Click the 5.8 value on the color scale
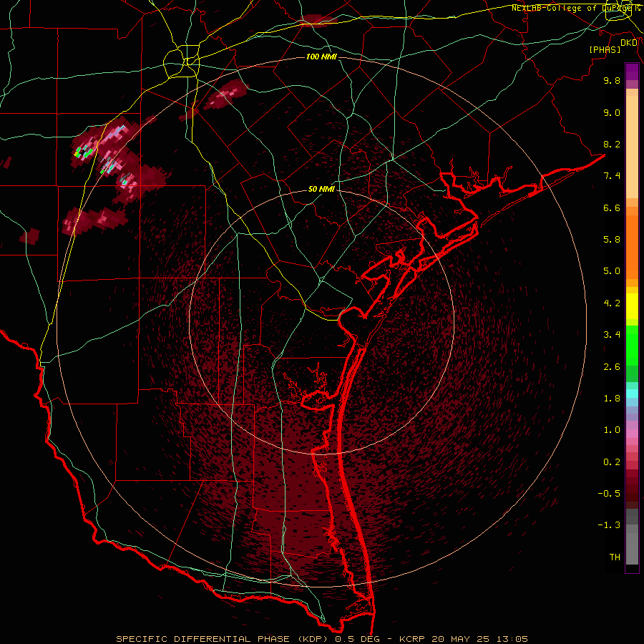 (612, 240)
